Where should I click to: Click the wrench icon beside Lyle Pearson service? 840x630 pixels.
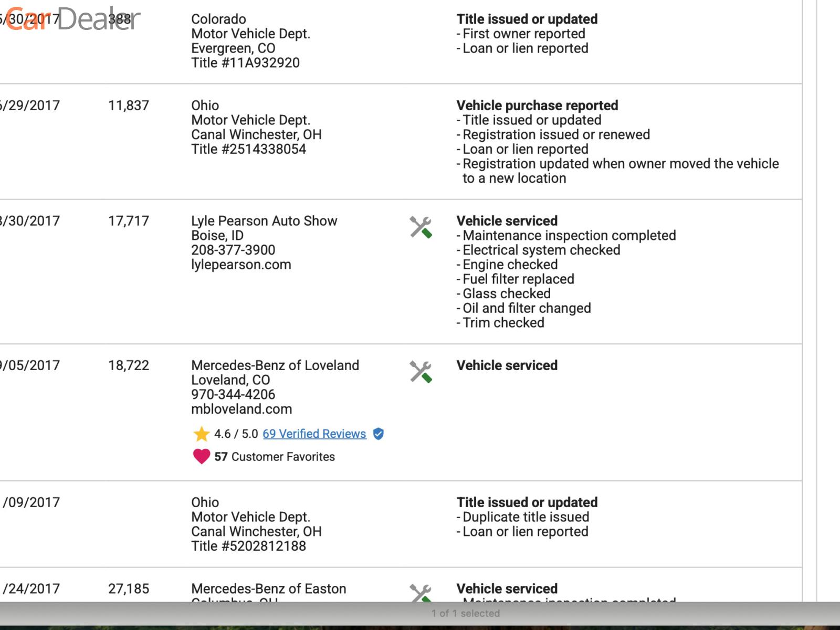pyautogui.click(x=421, y=227)
